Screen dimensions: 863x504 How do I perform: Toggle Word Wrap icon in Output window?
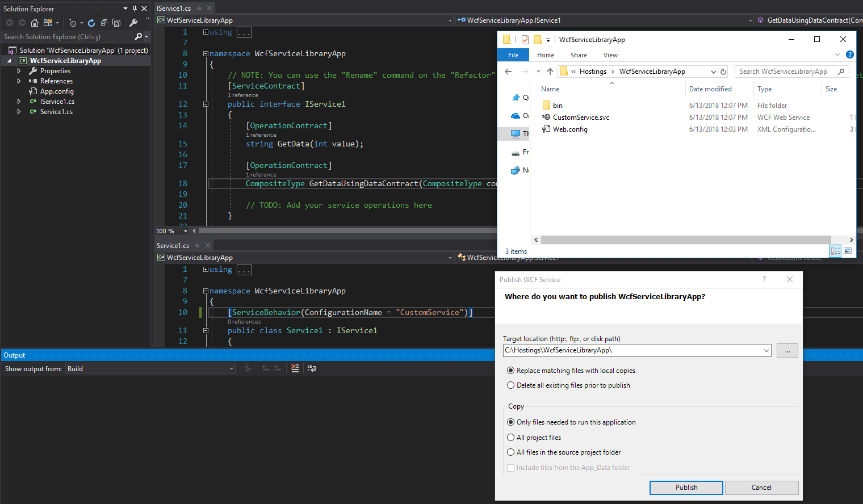pos(312,368)
